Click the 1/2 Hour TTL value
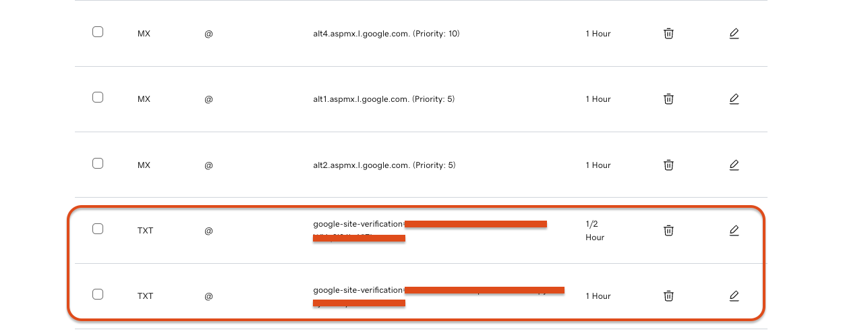This screenshot has width=868, height=336. 595,230
